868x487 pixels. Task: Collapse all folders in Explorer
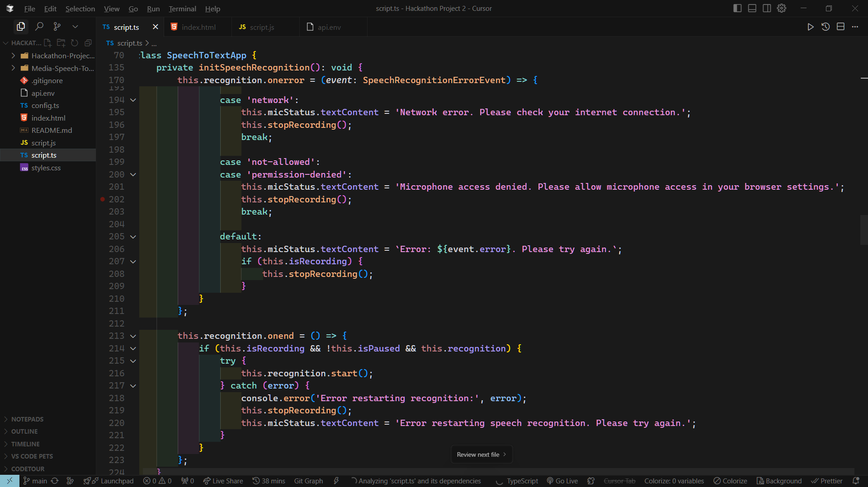point(88,43)
